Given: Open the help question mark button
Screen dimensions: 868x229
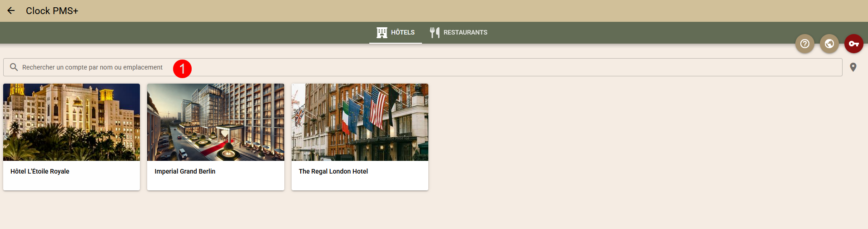Looking at the screenshot, I should coord(805,44).
